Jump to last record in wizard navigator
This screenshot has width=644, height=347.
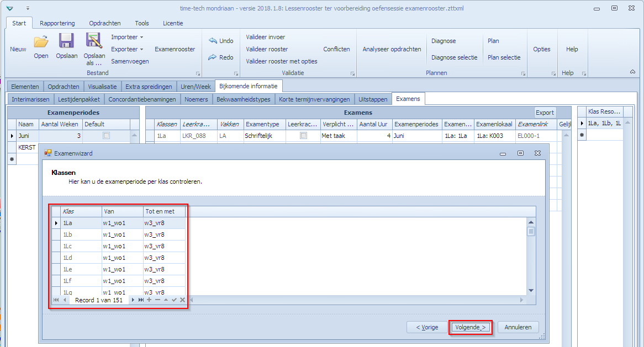(141, 300)
